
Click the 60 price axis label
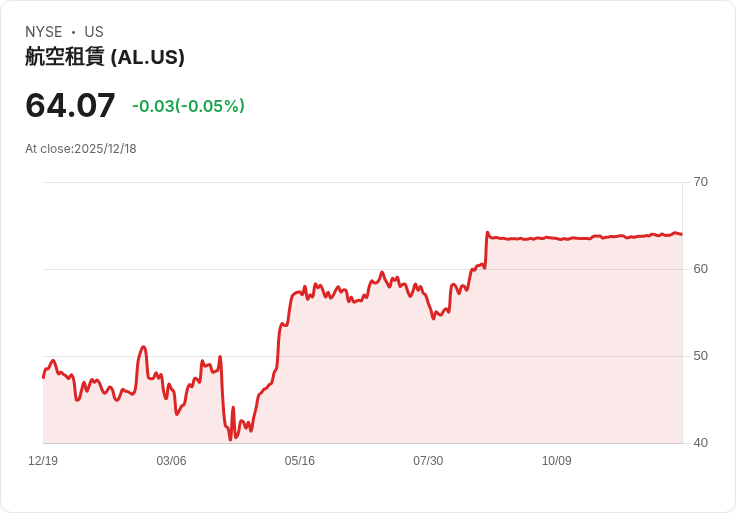[701, 269]
